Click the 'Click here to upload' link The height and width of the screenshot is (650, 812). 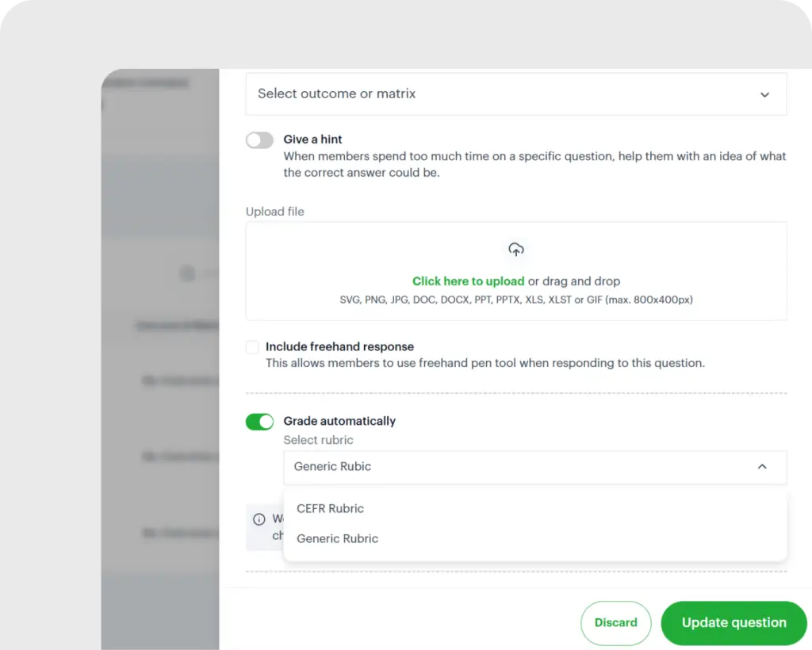[468, 281]
